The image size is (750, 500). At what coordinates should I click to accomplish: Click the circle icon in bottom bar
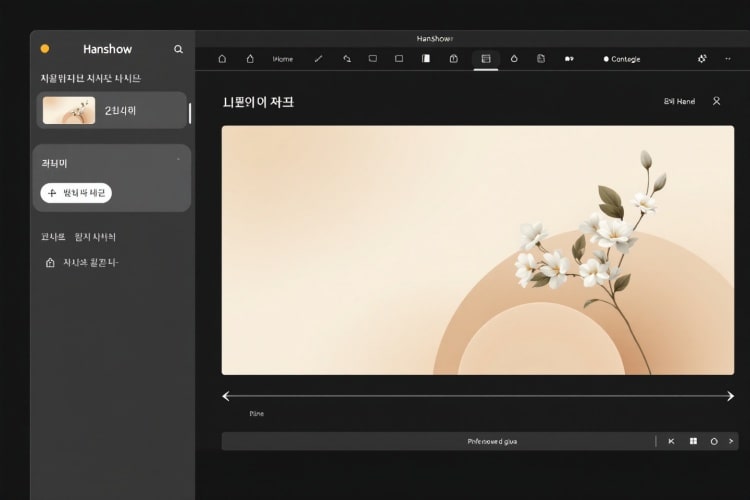[714, 442]
